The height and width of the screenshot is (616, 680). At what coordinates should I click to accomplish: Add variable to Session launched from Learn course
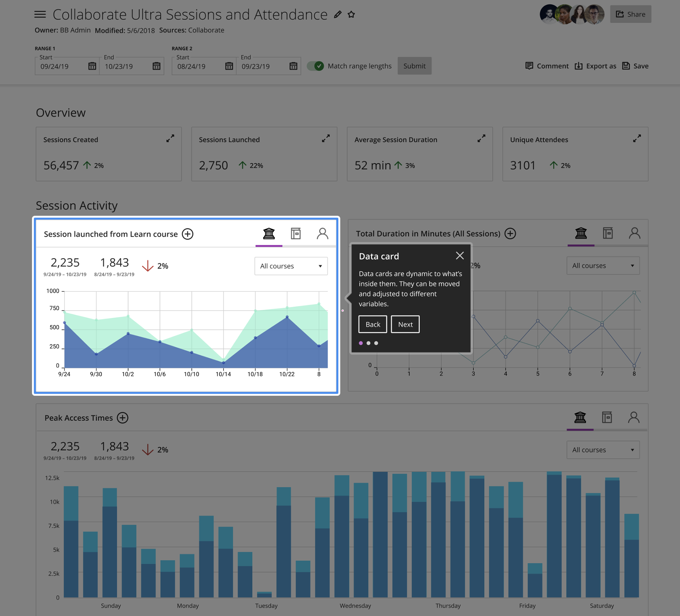point(188,234)
